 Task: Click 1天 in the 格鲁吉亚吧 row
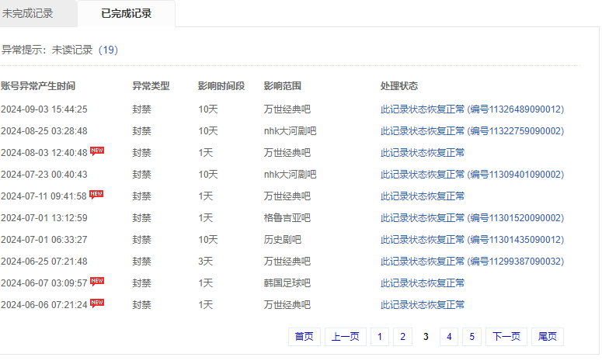click(x=205, y=218)
